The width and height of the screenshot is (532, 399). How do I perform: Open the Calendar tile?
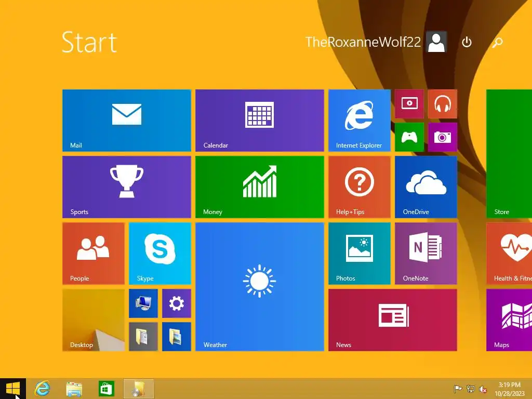tap(260, 121)
